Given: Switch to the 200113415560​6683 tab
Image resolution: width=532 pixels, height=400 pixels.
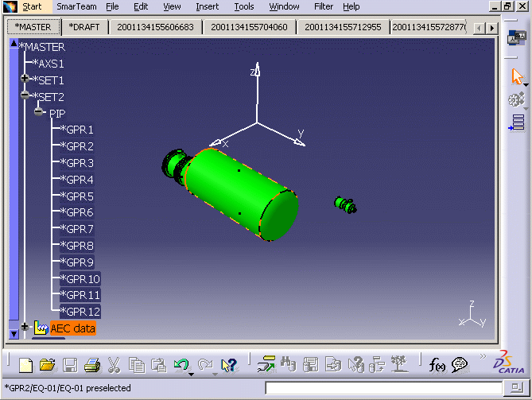Looking at the screenshot, I should [155, 27].
